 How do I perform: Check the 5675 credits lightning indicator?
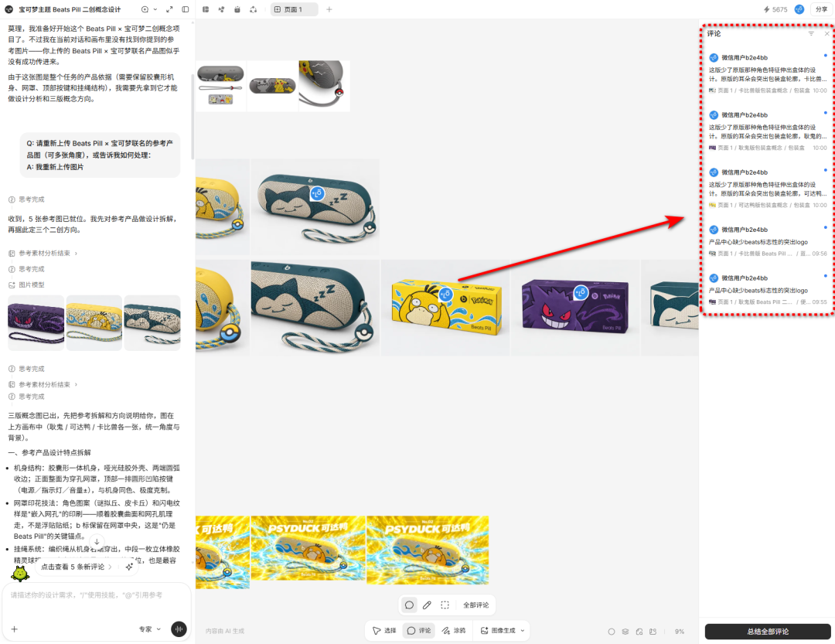click(x=775, y=9)
